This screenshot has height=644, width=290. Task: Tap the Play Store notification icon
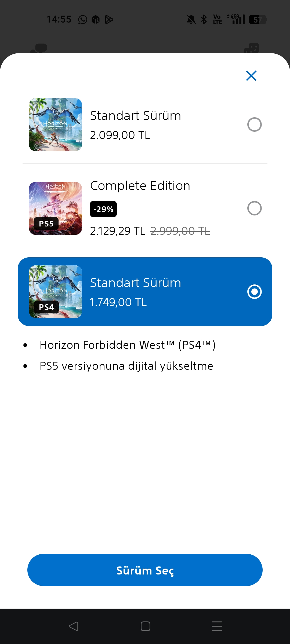109,20
